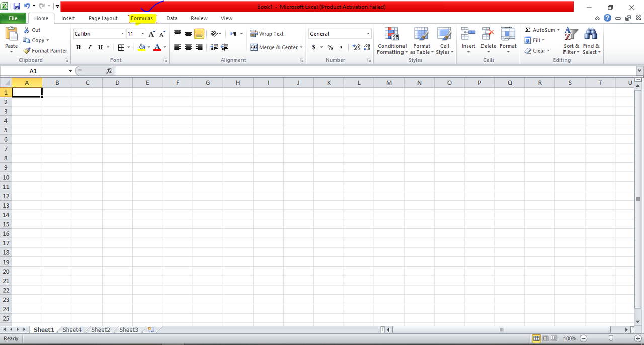Click Increase Indent icon
The image size is (644, 345).
225,47
